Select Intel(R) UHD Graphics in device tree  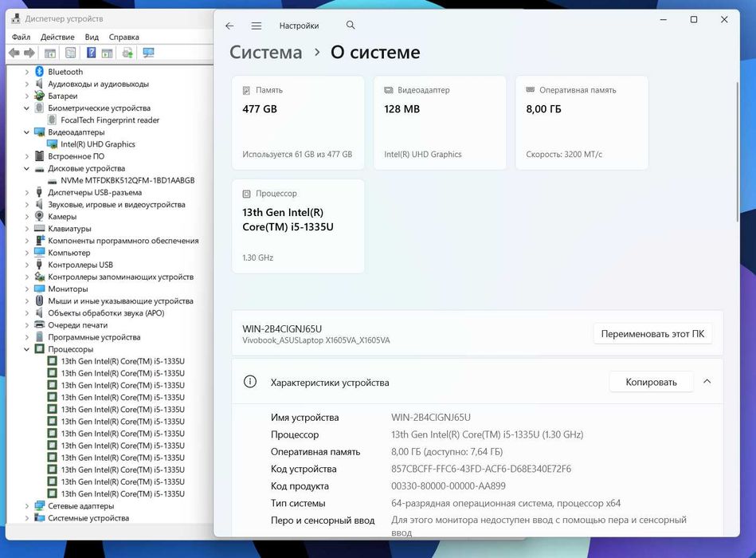(x=97, y=144)
